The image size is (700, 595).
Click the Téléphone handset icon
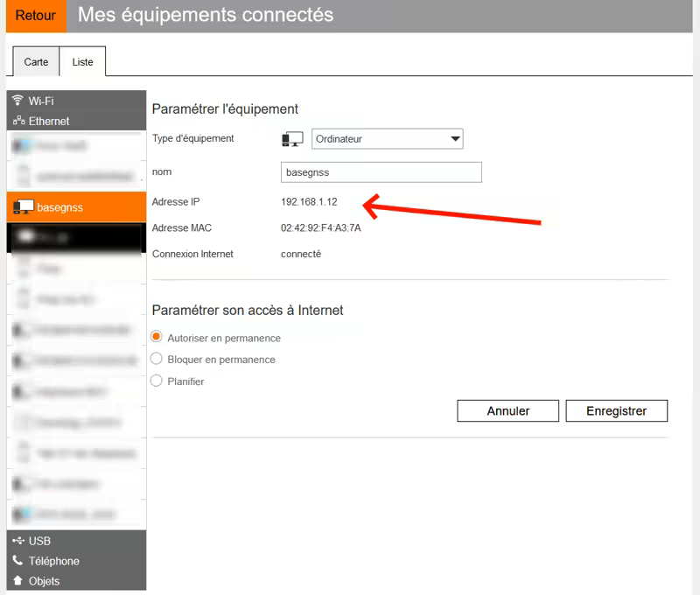(x=17, y=561)
